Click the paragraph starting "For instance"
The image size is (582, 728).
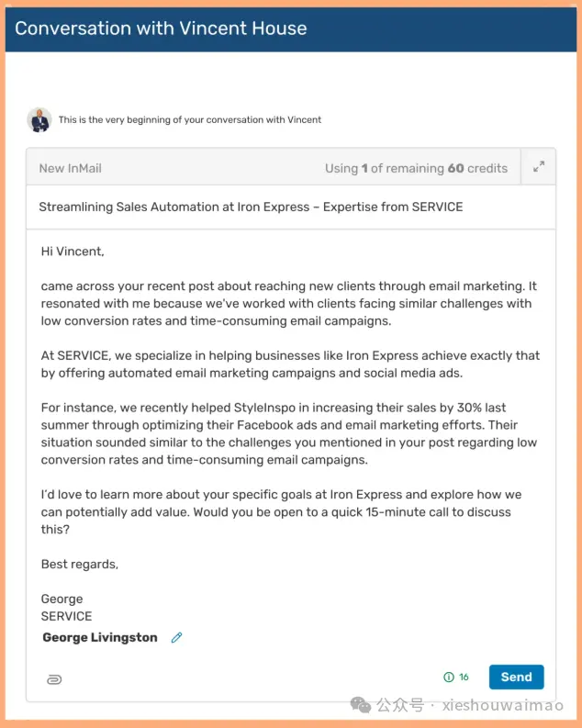click(x=290, y=433)
